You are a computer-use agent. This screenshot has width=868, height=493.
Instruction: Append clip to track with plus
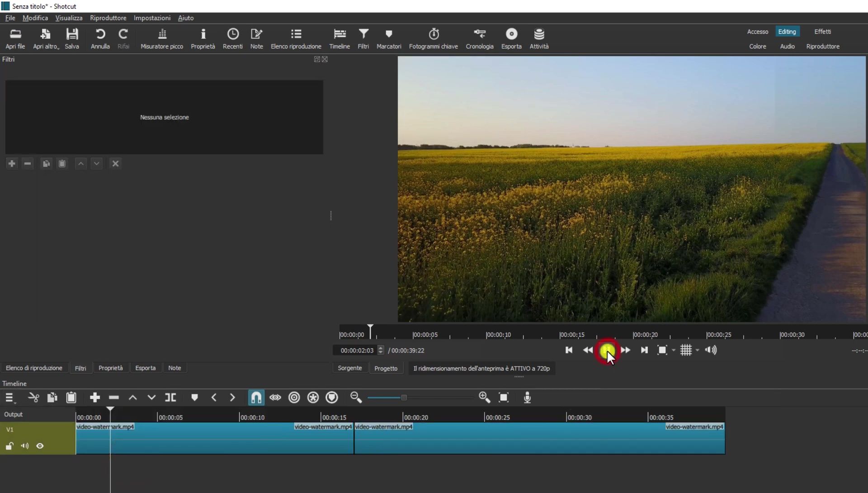[x=95, y=398]
